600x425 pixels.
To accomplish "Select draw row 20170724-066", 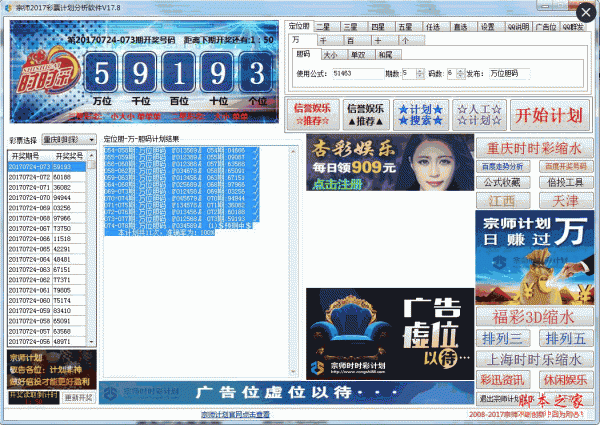I will click(47, 239).
